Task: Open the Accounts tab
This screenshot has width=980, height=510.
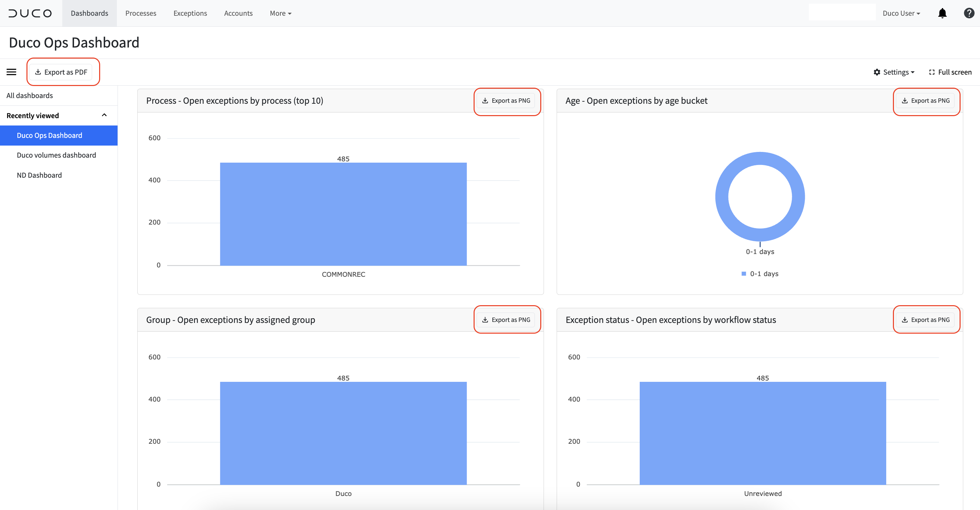Action: coord(238,13)
